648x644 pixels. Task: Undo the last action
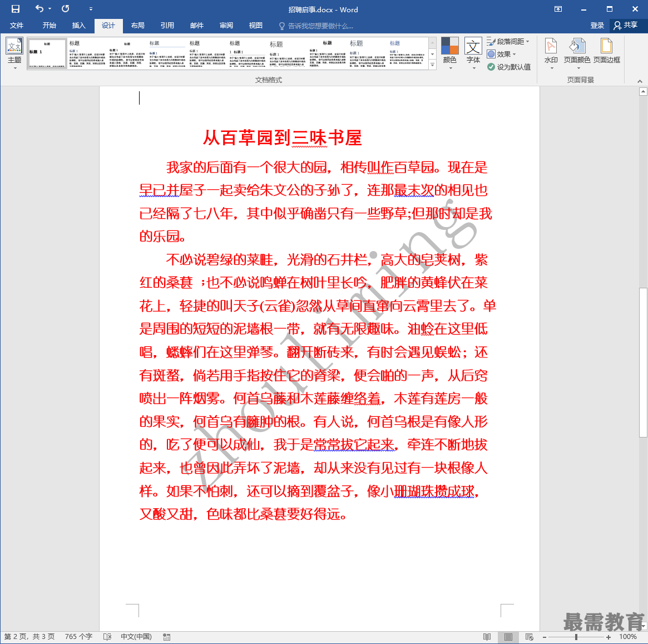(39, 9)
